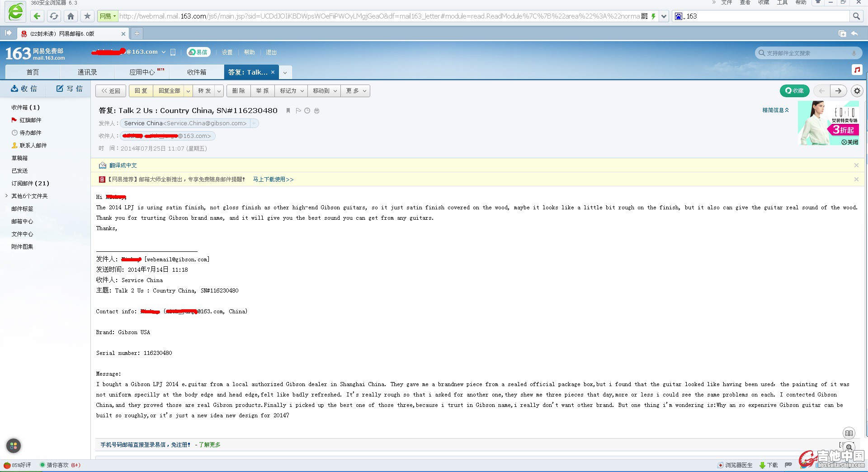Click the 翻译成中文 translate link

[123, 165]
